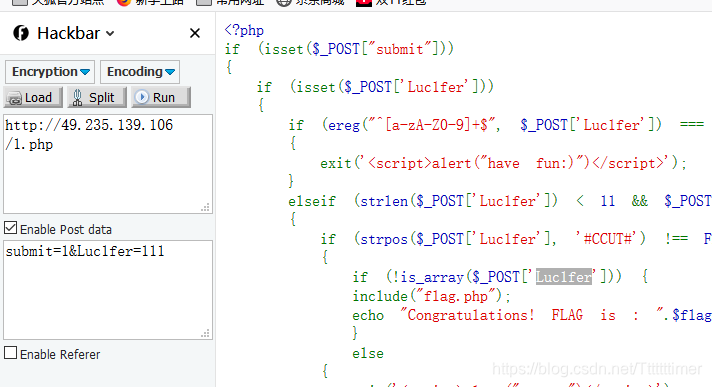This screenshot has height=387, width=712.
Task: Focus the post data text area
Action: (x=108, y=290)
